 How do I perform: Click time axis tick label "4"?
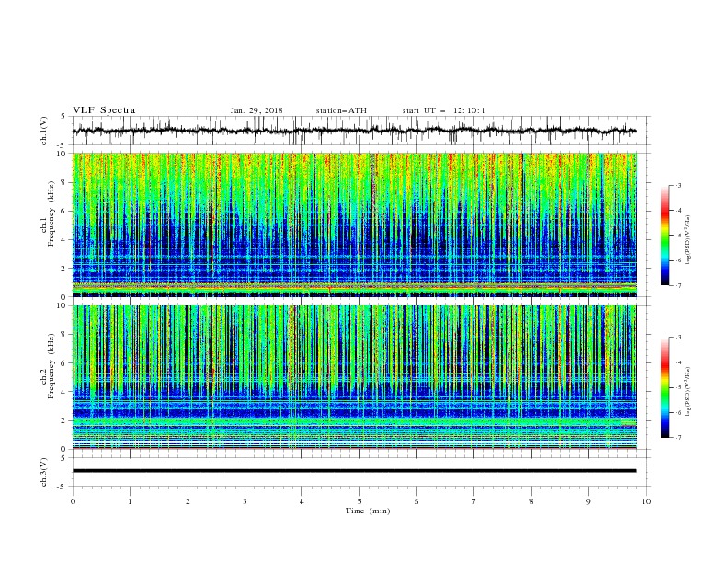pos(301,501)
